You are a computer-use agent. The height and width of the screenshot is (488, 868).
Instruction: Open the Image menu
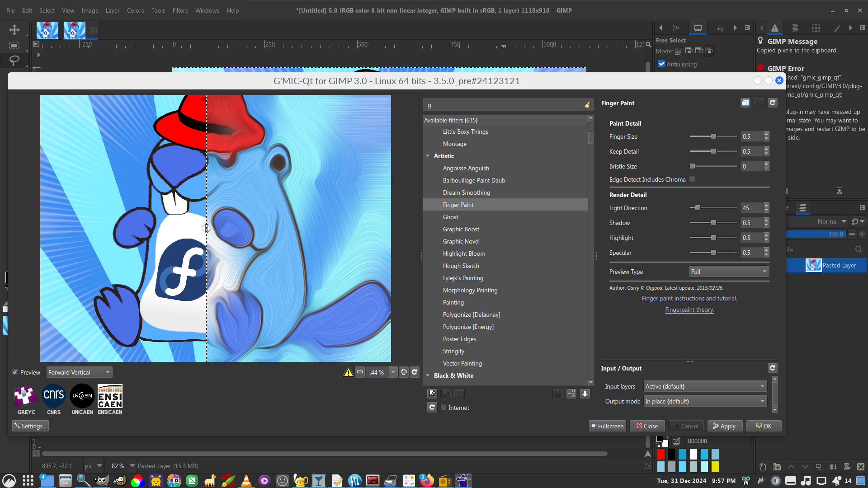click(90, 10)
